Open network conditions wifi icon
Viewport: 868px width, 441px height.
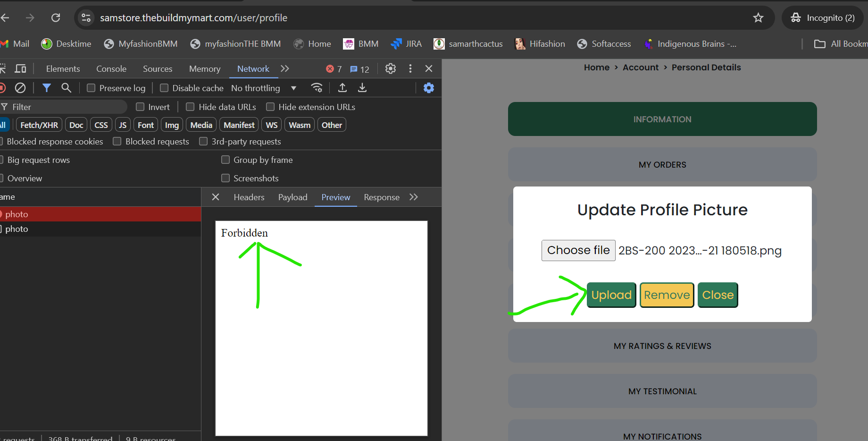coord(317,88)
